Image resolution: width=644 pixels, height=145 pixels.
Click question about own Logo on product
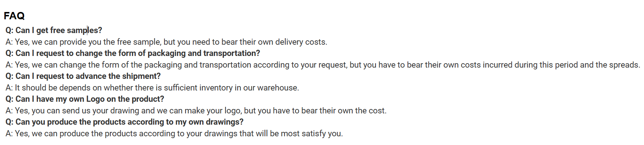tap(85, 99)
